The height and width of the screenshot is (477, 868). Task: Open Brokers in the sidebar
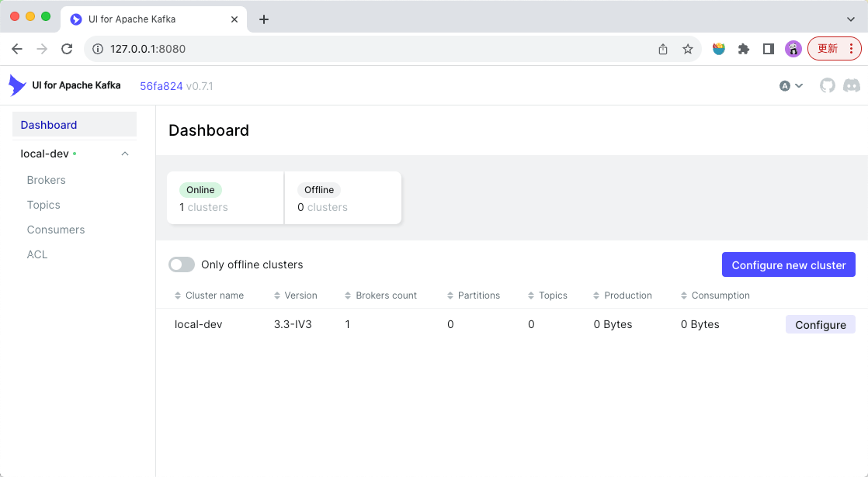(47, 180)
